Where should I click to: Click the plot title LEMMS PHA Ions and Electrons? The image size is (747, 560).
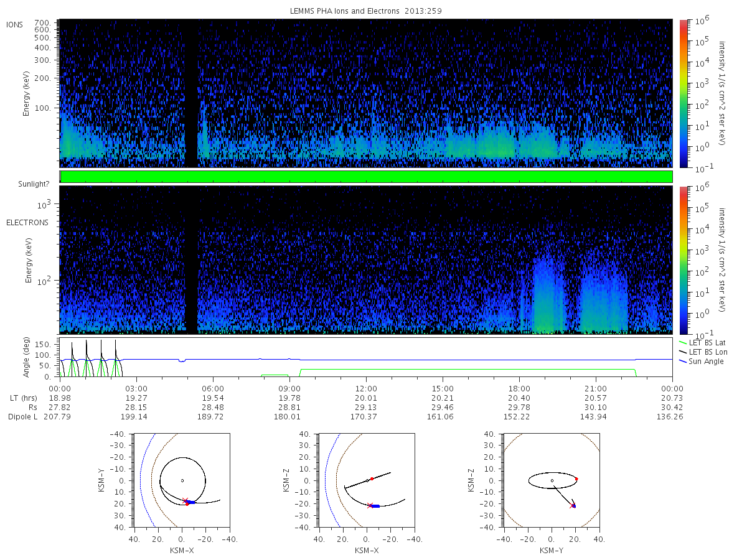pyautogui.click(x=366, y=11)
